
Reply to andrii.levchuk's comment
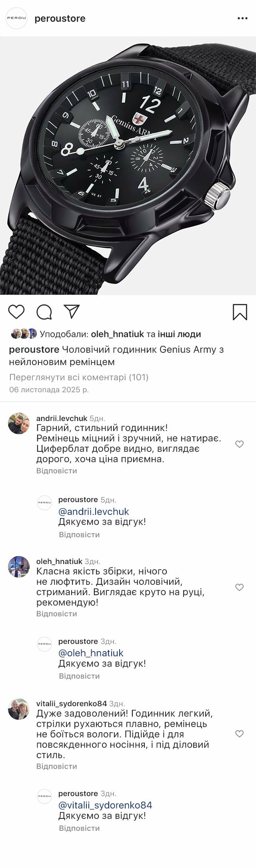pos(56,471)
